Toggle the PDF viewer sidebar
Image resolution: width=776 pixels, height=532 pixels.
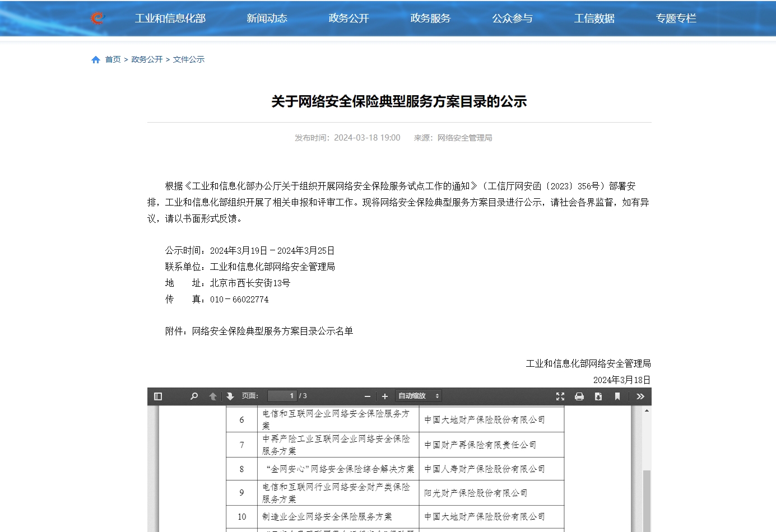[x=158, y=396]
